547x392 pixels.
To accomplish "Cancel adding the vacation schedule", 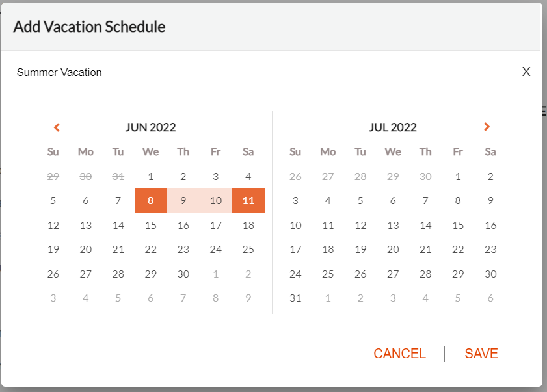I will (399, 354).
